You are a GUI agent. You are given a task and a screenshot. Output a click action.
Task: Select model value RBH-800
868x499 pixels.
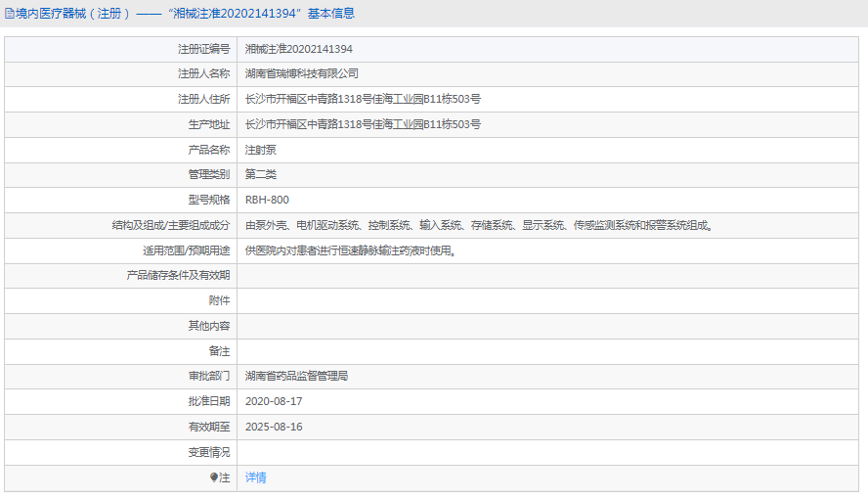[267, 200]
